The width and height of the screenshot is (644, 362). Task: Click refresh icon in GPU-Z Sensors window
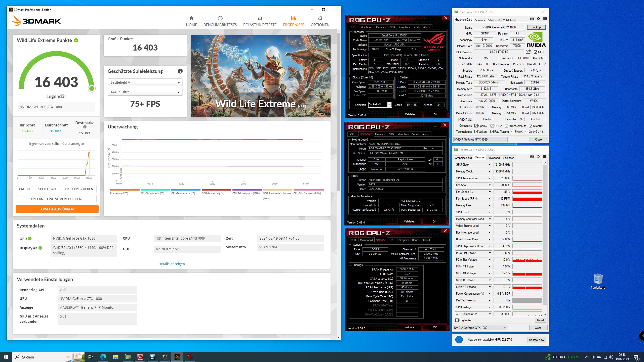pyautogui.click(x=538, y=157)
